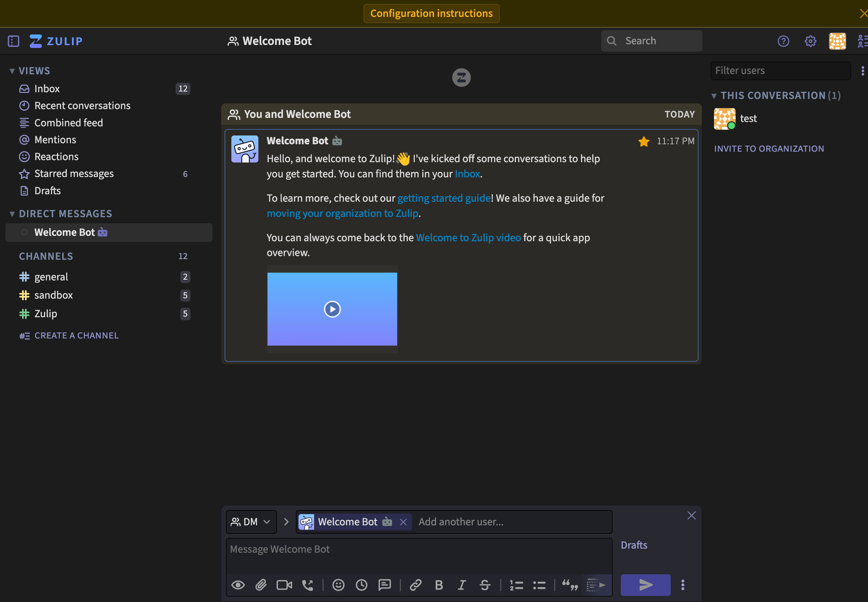The width and height of the screenshot is (868, 602).
Task: Open Drafts link beside compose box
Action: [634, 546]
